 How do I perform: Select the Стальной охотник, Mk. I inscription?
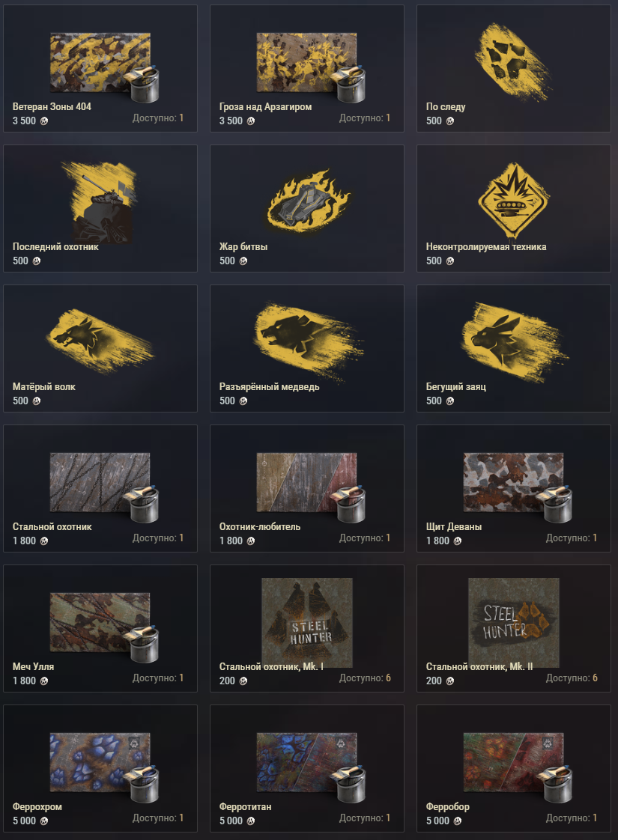pos(307,628)
